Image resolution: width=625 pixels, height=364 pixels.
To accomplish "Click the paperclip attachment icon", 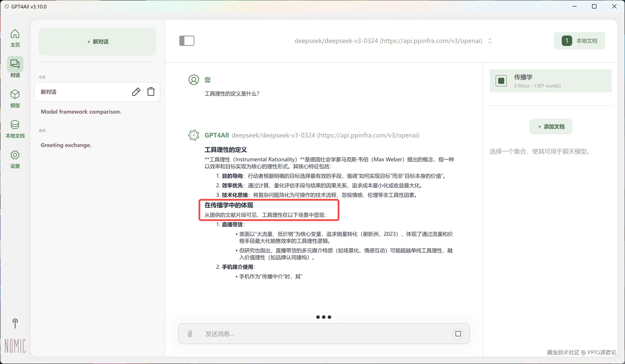I will pos(190,333).
